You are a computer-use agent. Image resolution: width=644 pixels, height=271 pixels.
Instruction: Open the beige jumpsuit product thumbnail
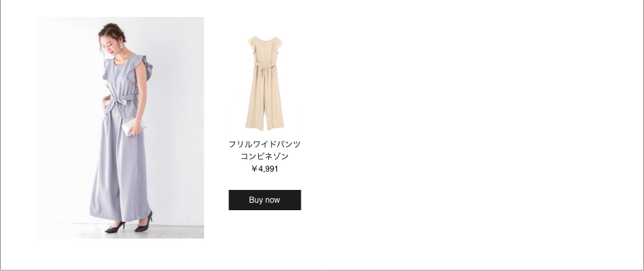coord(264,83)
